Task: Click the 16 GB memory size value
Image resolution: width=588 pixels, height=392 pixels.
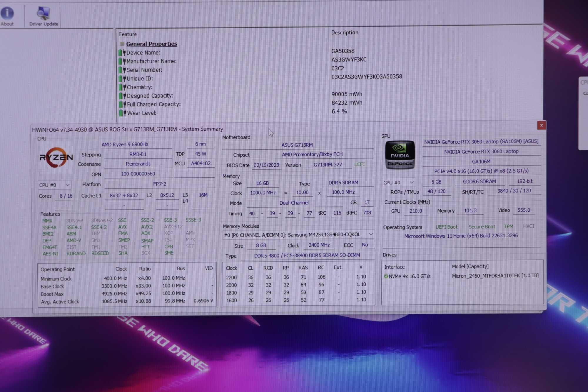Action: click(x=263, y=183)
